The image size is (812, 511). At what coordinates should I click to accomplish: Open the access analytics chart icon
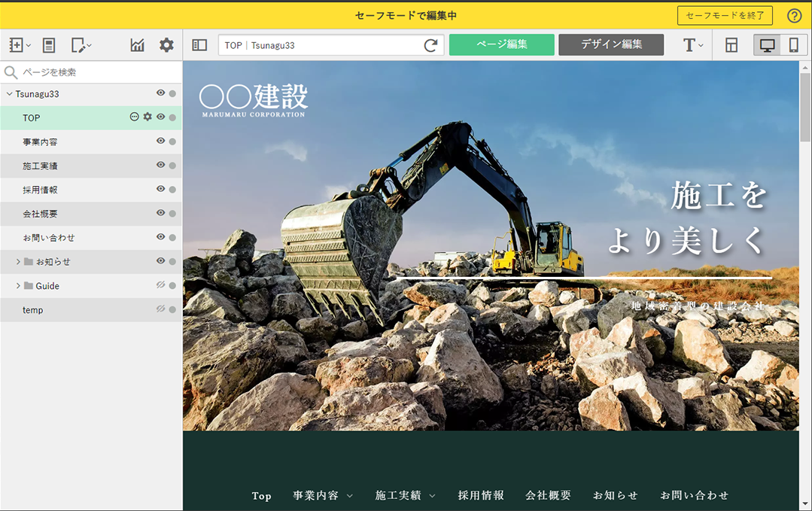coord(137,45)
